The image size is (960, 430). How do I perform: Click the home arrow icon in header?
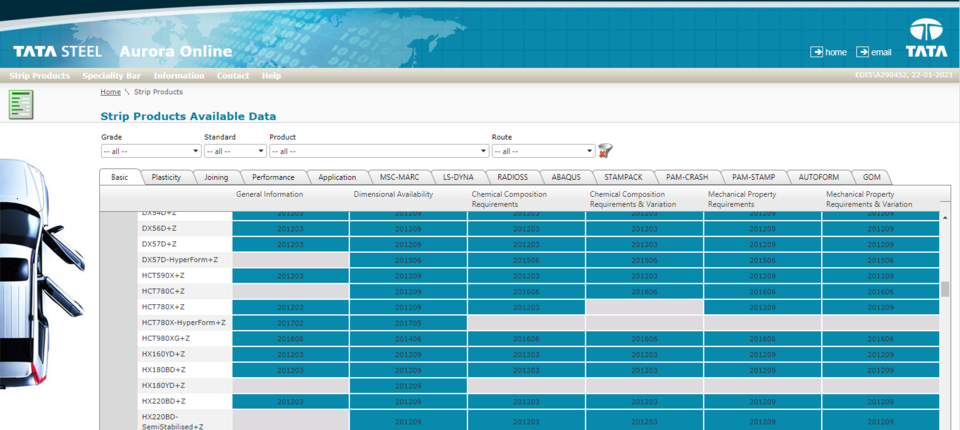(816, 52)
